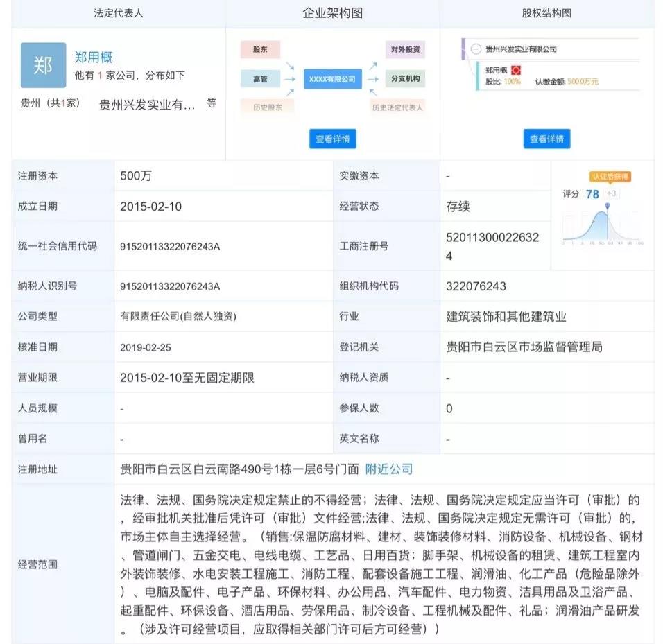Click the "纳税人识别号" field label

(x=47, y=286)
